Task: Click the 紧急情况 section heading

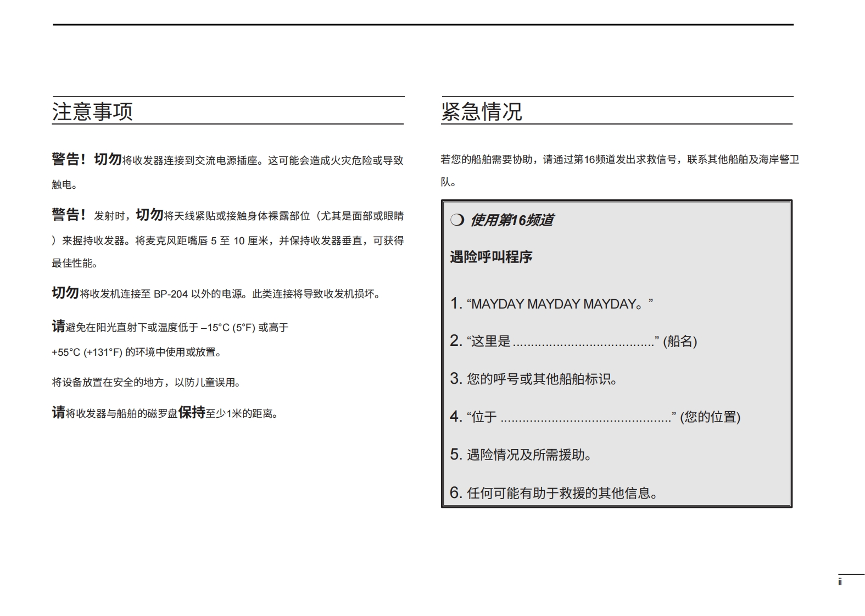Action: (x=481, y=111)
